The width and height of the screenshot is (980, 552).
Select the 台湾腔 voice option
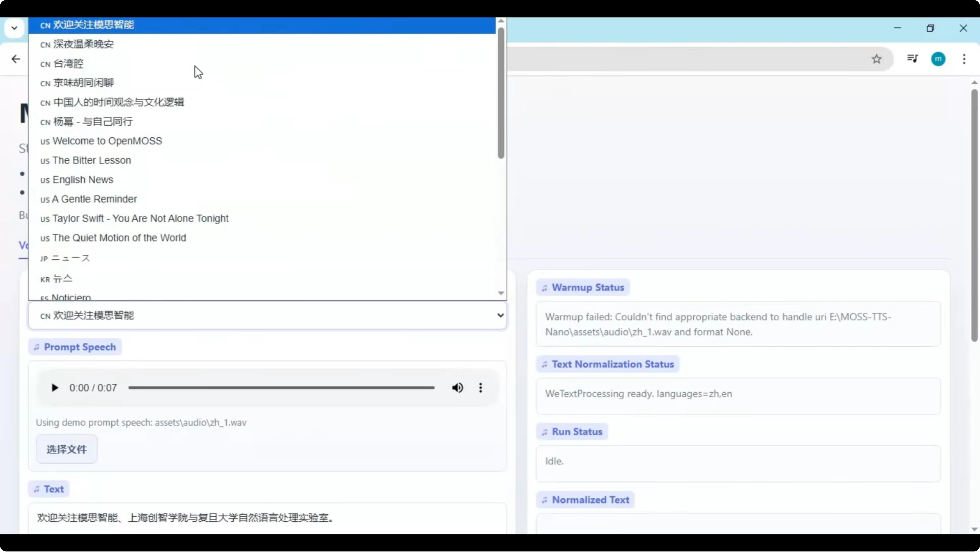68,64
